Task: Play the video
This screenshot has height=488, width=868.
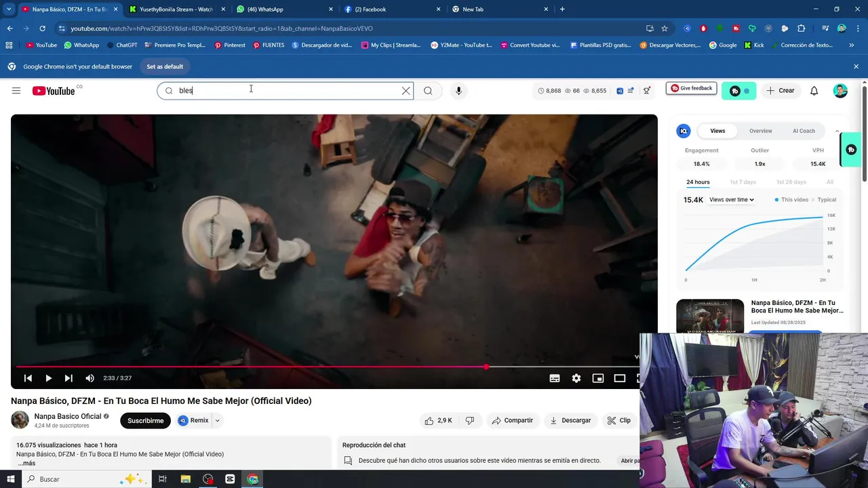Action: (48, 378)
